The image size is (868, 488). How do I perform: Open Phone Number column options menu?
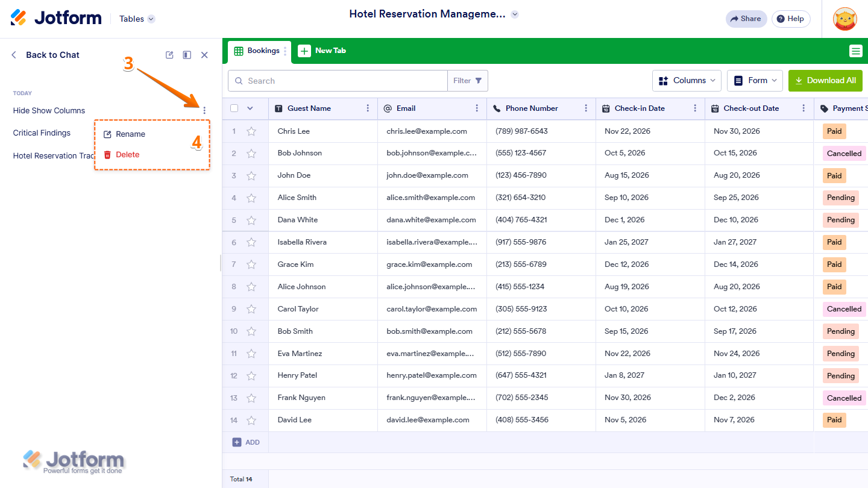coord(586,108)
